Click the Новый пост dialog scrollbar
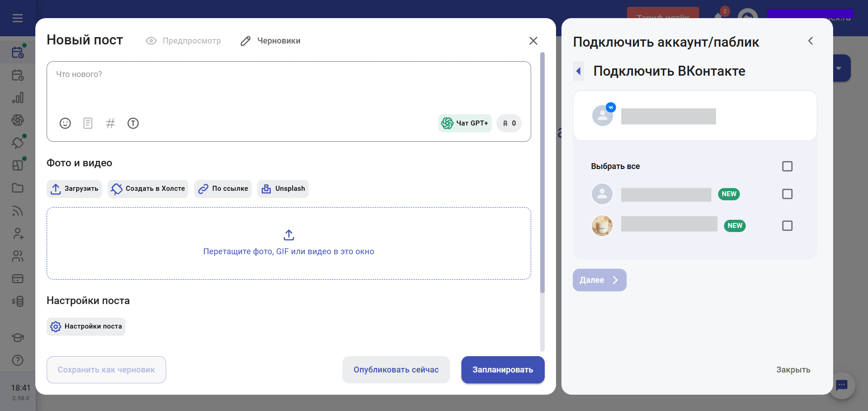 pyautogui.click(x=542, y=173)
